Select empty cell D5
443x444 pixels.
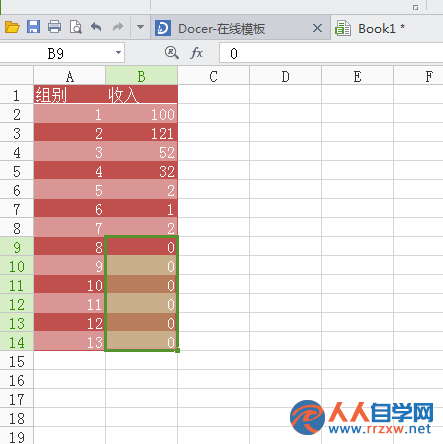[x=285, y=171]
